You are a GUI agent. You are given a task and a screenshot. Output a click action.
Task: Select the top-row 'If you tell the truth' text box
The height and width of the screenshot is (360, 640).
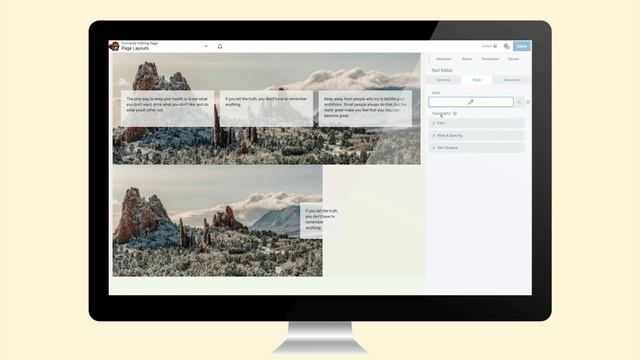pyautogui.click(x=267, y=108)
